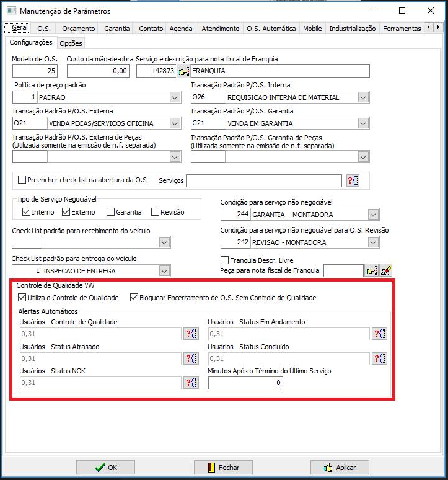Screen dimensions: 448x480
Task: Select the Geral tab
Action: (18, 27)
